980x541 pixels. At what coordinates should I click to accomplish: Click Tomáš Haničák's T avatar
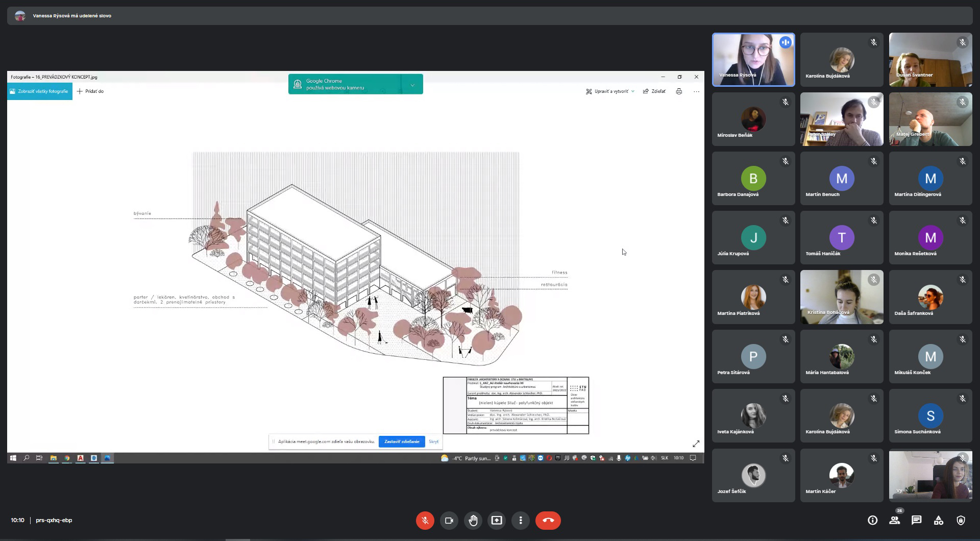click(x=842, y=237)
